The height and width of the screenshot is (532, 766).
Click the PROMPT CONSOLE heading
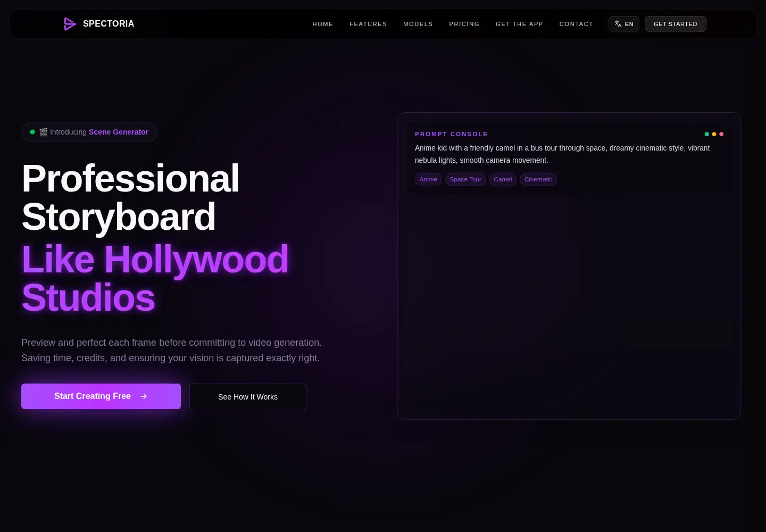(x=451, y=134)
